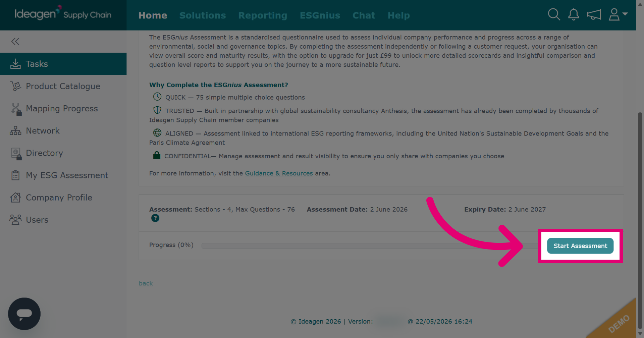Click the Users people icon

pos(15,220)
